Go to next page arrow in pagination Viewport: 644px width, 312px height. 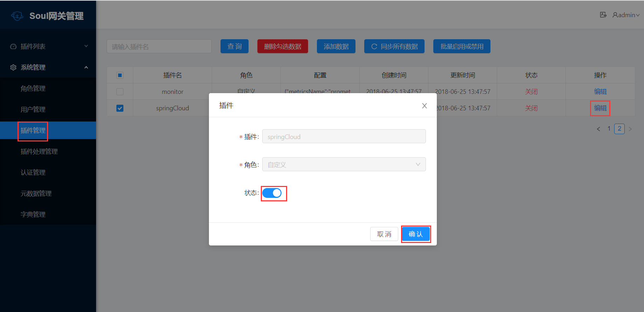(x=630, y=129)
